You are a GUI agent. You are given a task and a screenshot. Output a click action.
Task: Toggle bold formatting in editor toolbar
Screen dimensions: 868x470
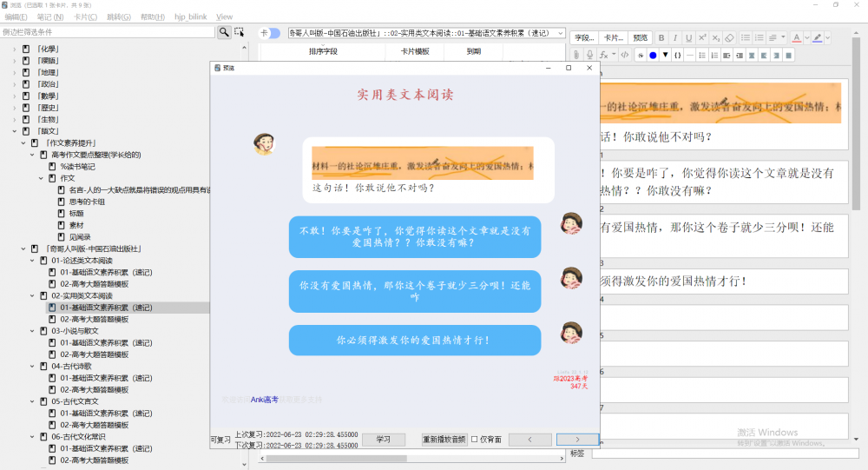coord(661,37)
